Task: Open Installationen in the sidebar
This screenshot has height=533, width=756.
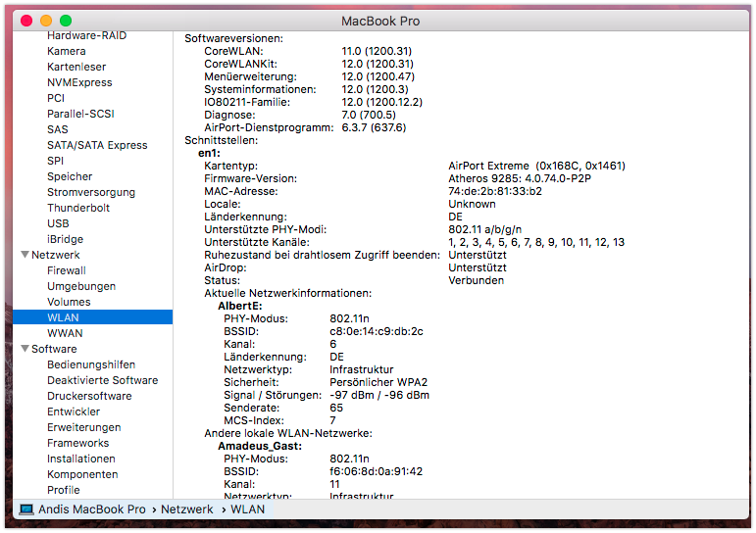Action: click(x=81, y=459)
